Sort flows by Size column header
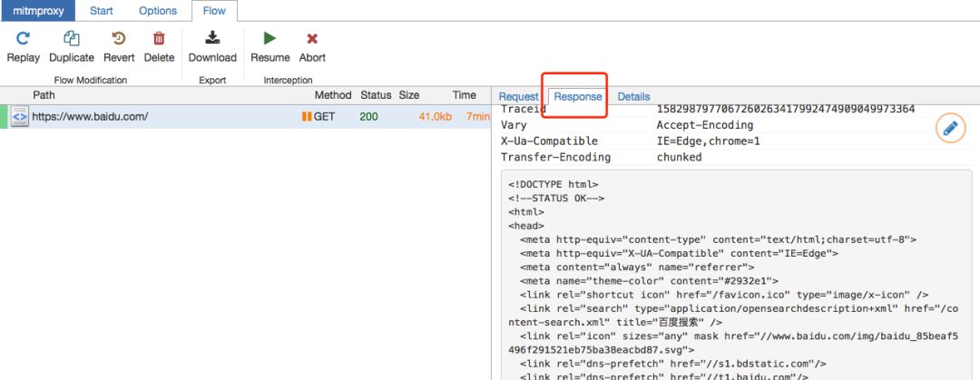The height and width of the screenshot is (380, 980). [x=409, y=95]
